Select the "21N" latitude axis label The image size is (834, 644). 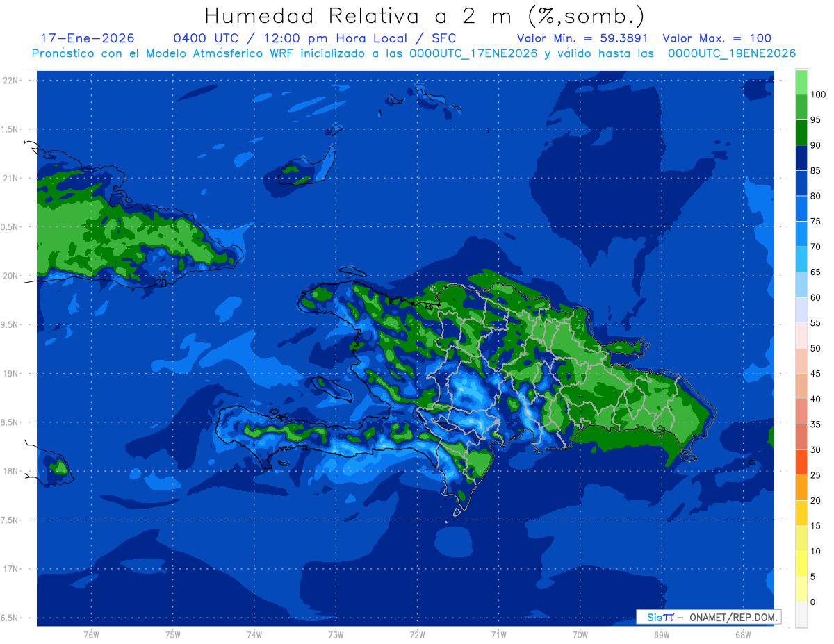[10, 178]
